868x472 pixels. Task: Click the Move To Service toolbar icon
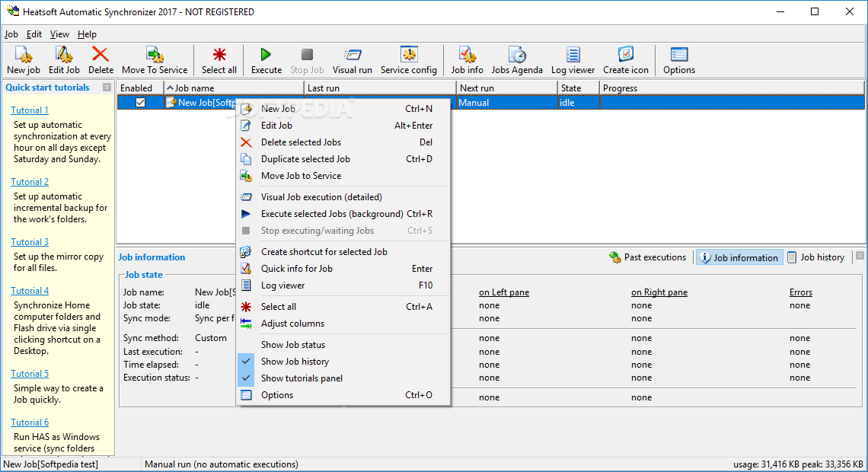tap(155, 60)
